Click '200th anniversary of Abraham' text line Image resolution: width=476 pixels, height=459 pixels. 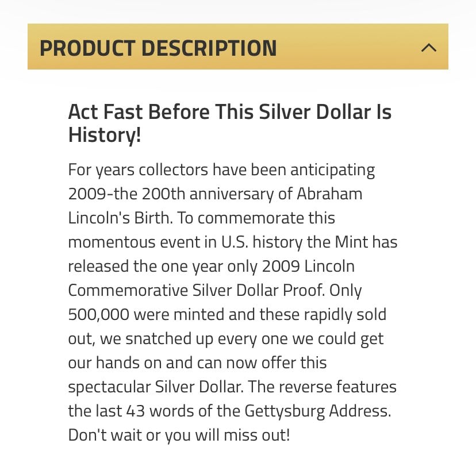coord(252,194)
